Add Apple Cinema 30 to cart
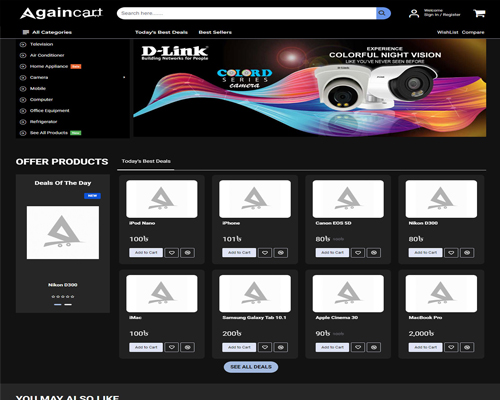500x400 pixels. pyautogui.click(x=332, y=347)
